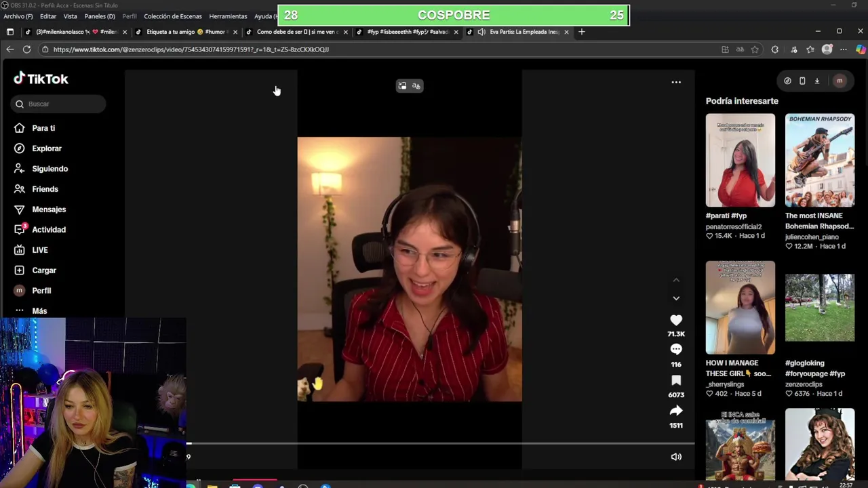Switch to the 'Etiqueta a tu amigo' tab

[x=186, y=32]
